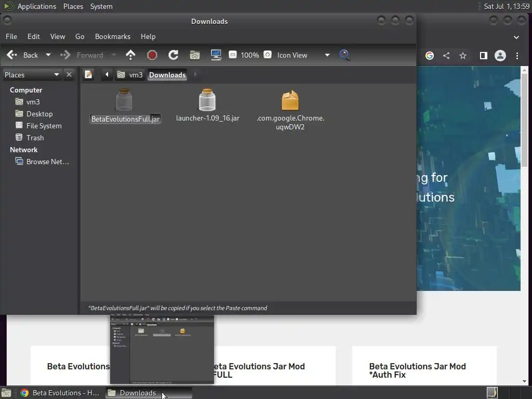Select File System in the sidebar
This screenshot has height=399, width=532.
(x=44, y=126)
